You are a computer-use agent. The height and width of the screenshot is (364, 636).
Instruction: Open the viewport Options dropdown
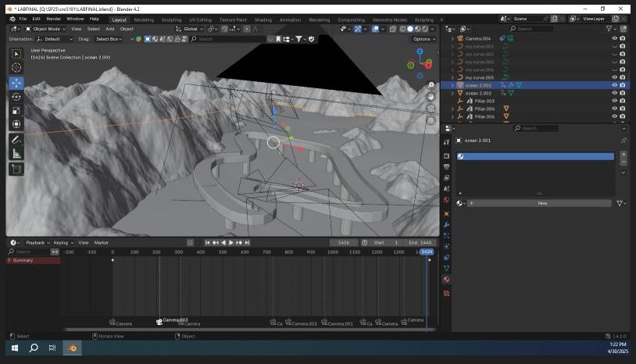pos(424,39)
